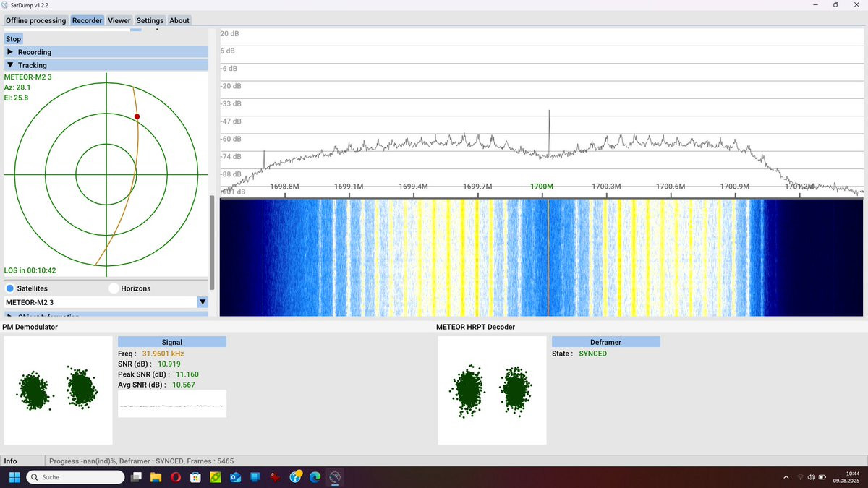Click the left panel vertical scrollbar

212,242
